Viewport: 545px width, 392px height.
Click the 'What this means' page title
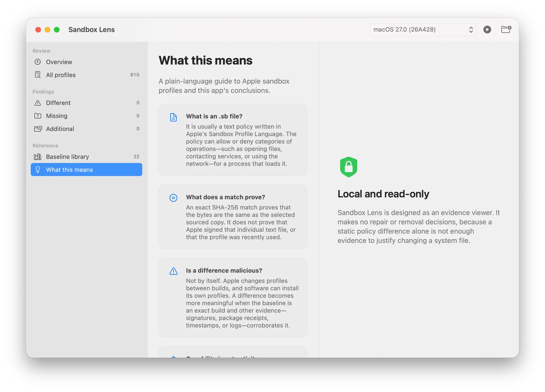[205, 60]
